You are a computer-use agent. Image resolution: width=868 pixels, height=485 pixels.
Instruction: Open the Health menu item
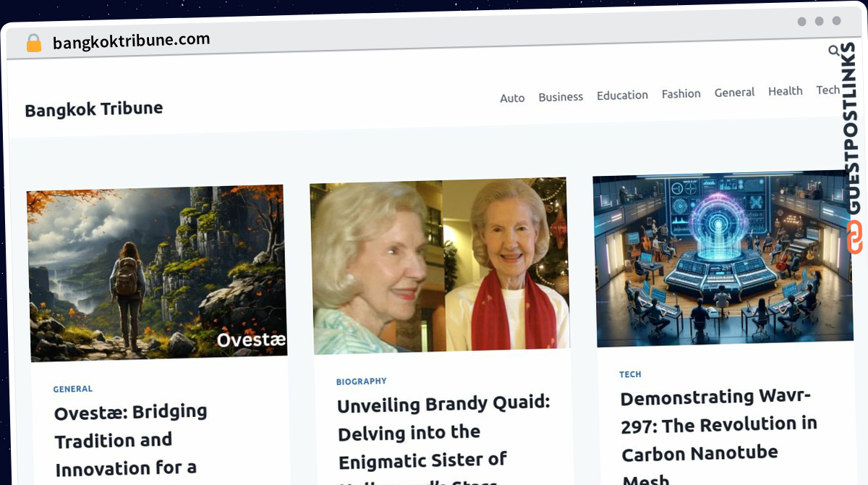(x=785, y=90)
